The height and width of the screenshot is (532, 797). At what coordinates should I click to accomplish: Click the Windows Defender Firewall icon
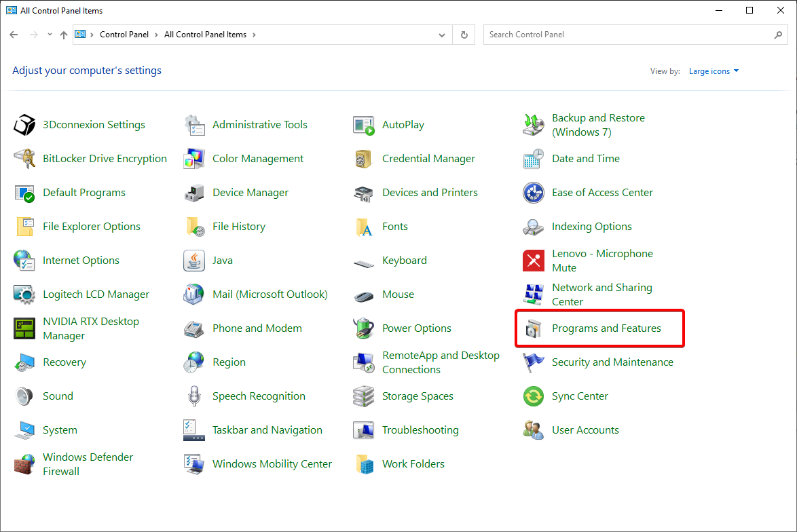[x=24, y=464]
